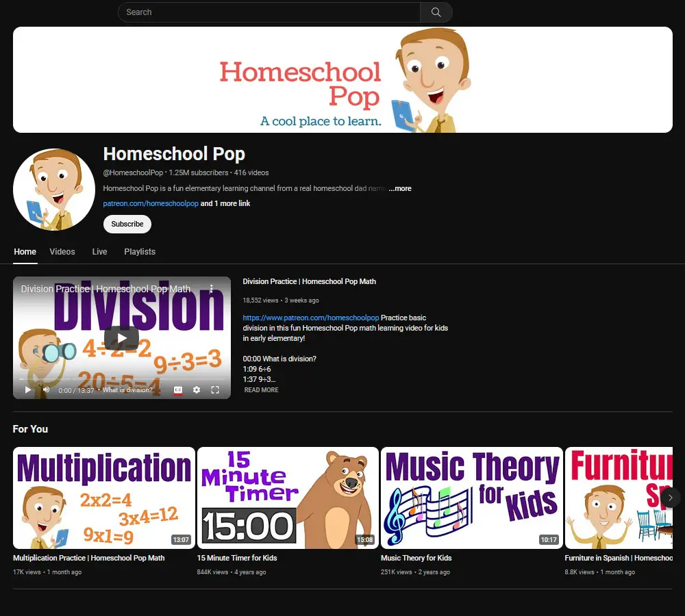This screenshot has width=685, height=616.
Task: Open the next carousel page with right arrow
Action: [669, 497]
